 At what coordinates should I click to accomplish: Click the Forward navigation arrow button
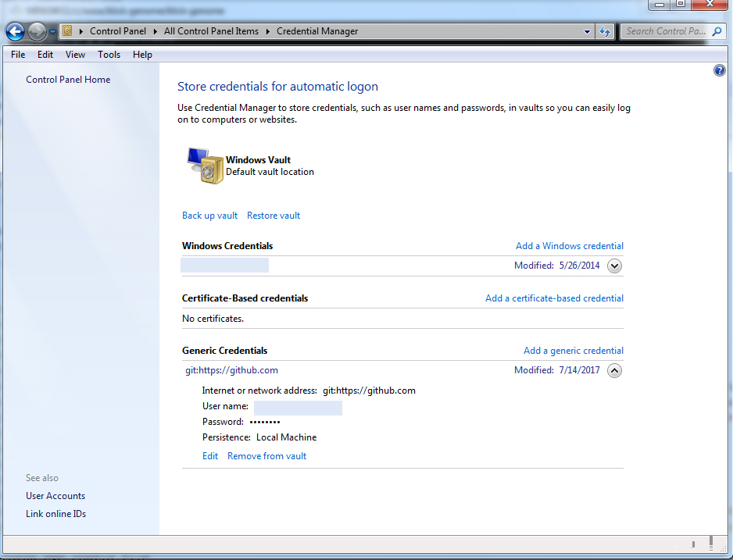click(37, 31)
